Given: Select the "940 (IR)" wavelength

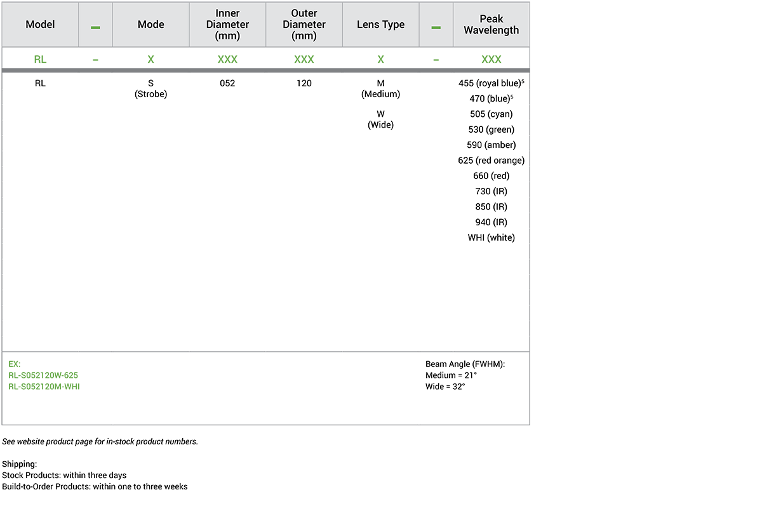Looking at the screenshot, I should [491, 222].
